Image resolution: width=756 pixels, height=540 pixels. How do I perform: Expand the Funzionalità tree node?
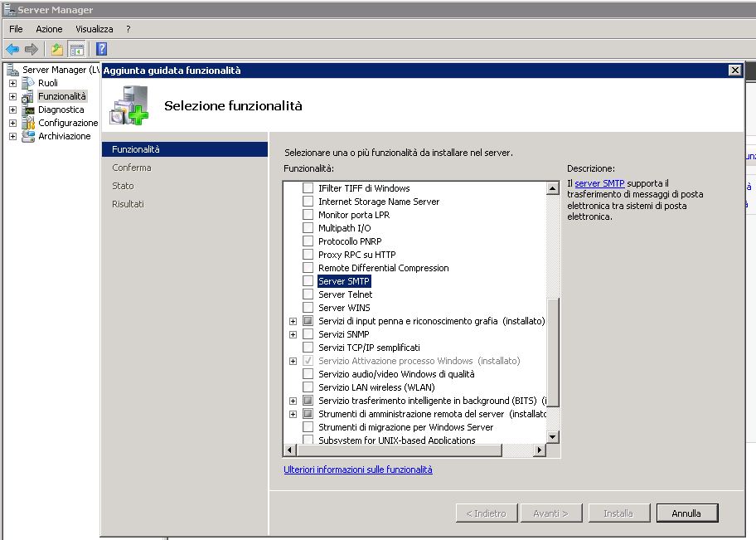13,96
